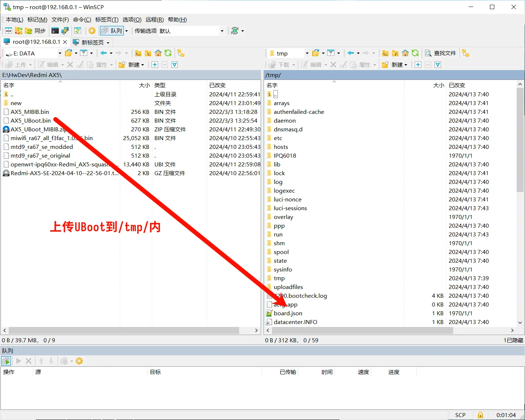Click the queue list view icon in queue toolbar

[6, 361]
